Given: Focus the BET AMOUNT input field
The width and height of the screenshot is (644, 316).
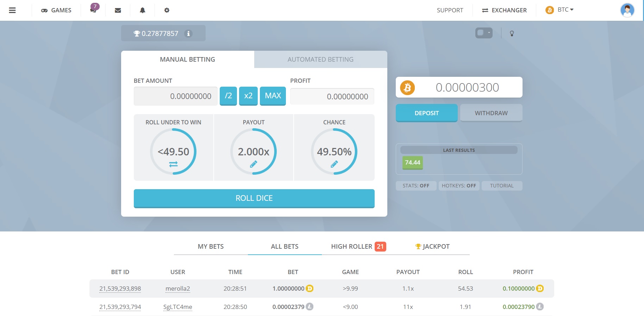Looking at the screenshot, I should 176,96.
